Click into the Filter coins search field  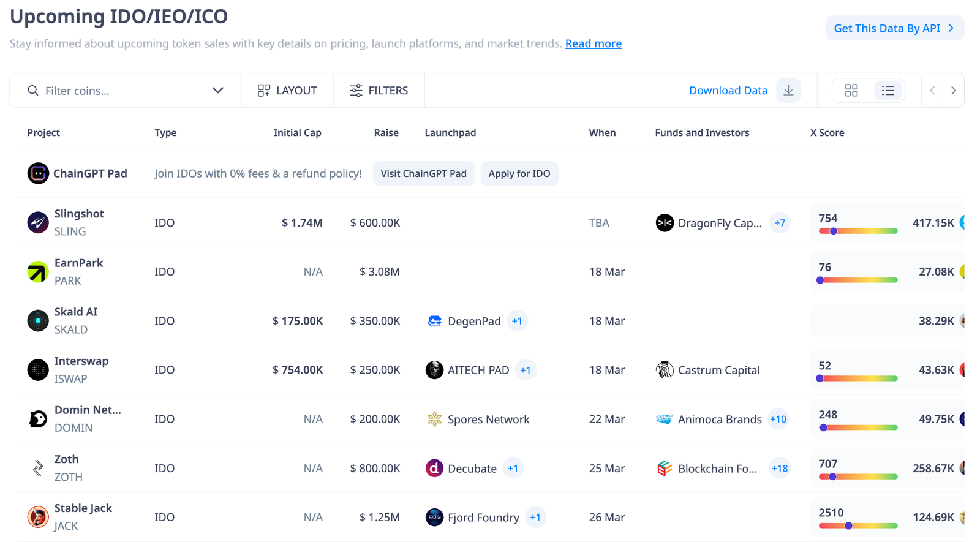(x=123, y=91)
